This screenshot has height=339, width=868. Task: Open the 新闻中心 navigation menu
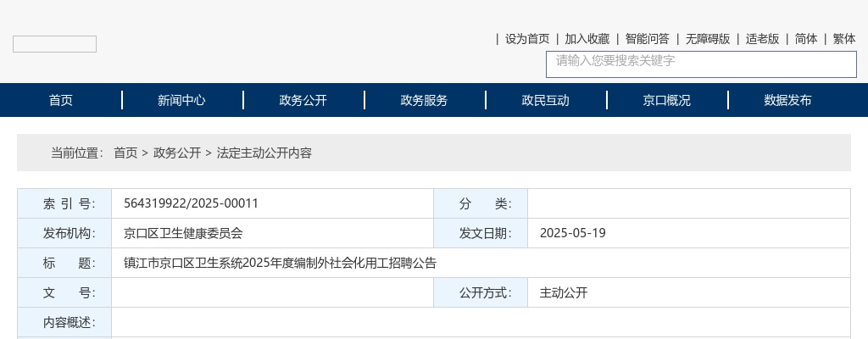click(181, 100)
